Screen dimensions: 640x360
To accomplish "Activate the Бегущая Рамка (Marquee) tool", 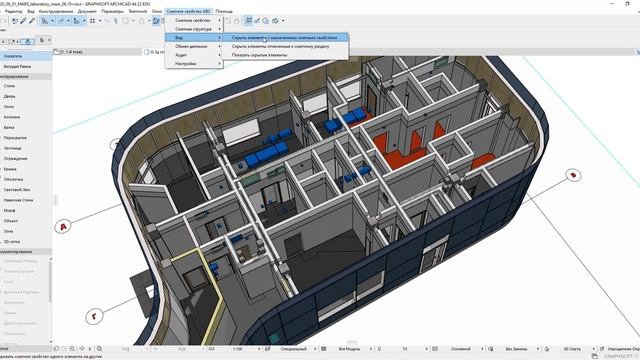I will click(17, 66).
